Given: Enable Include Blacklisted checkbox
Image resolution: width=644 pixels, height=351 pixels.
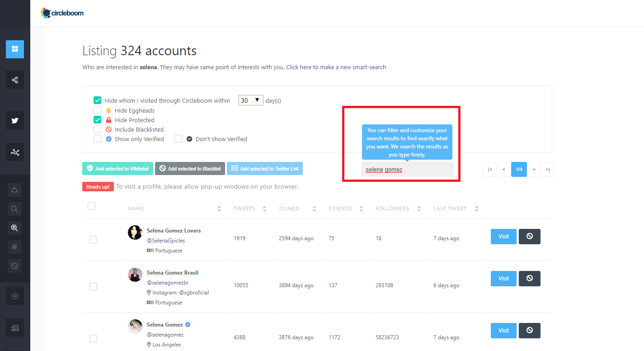Looking at the screenshot, I should point(97,129).
